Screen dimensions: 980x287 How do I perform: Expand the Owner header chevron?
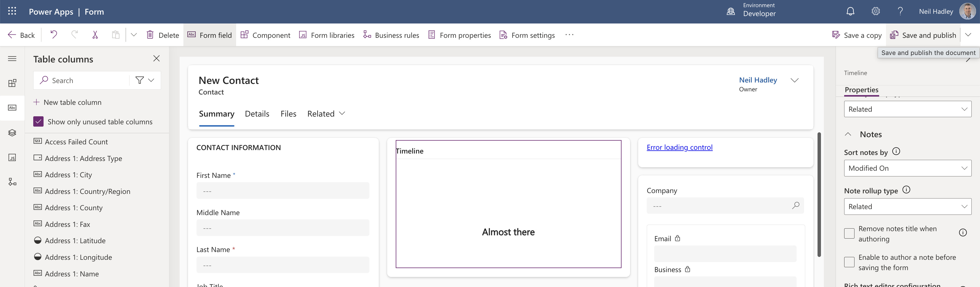(794, 80)
